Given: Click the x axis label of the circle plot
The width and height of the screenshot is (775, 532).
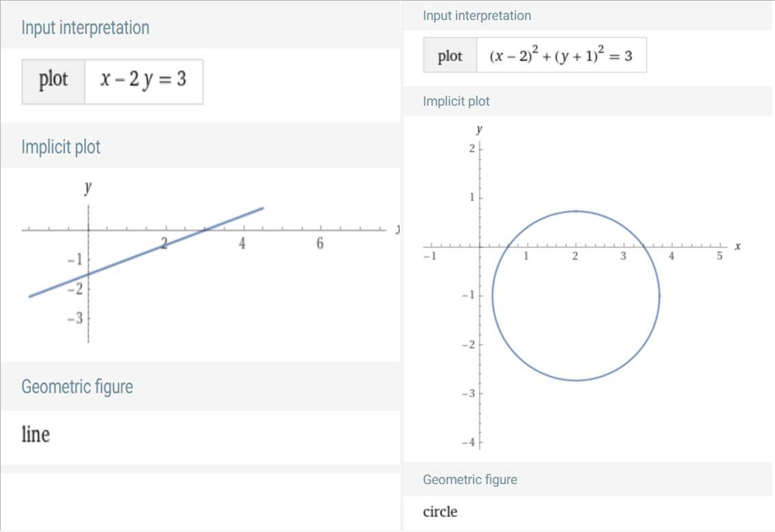Looking at the screenshot, I should click(x=737, y=246).
